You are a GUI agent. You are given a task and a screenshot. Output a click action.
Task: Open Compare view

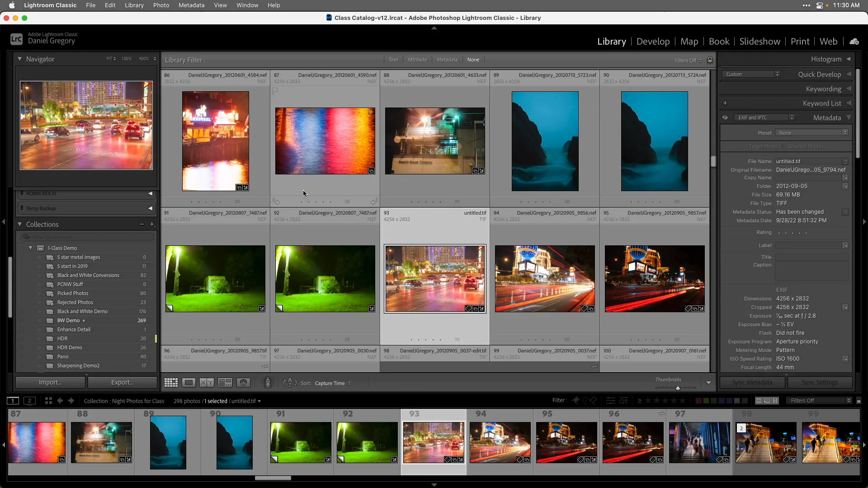point(207,383)
